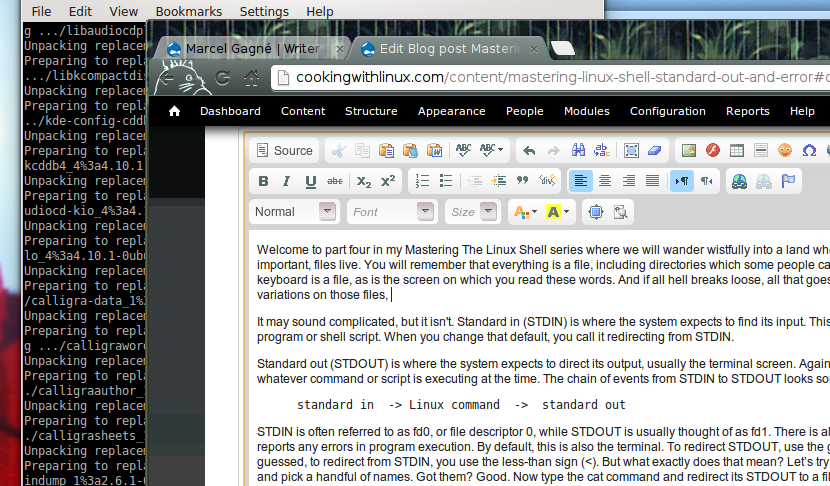Click the Drupal admin home icon

(x=174, y=111)
